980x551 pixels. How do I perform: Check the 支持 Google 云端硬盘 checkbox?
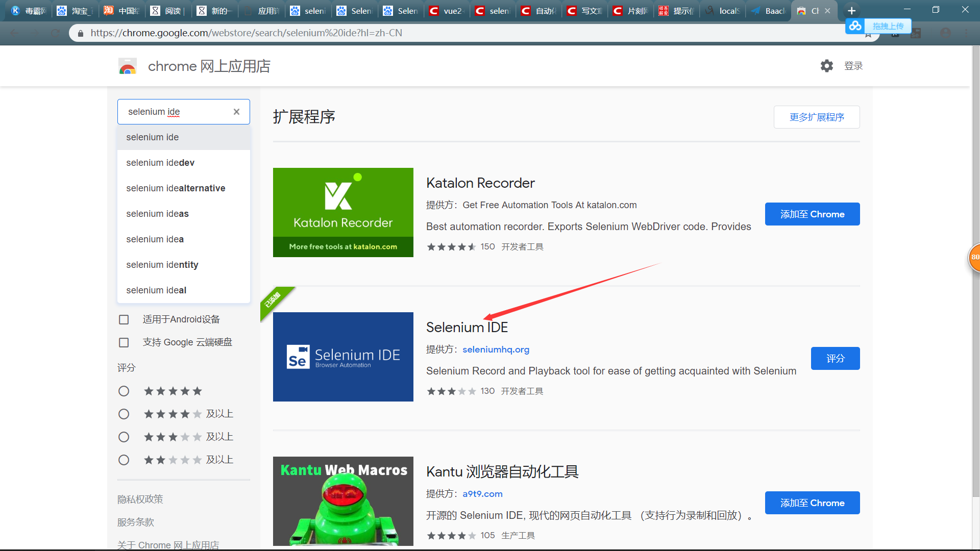[x=124, y=342]
